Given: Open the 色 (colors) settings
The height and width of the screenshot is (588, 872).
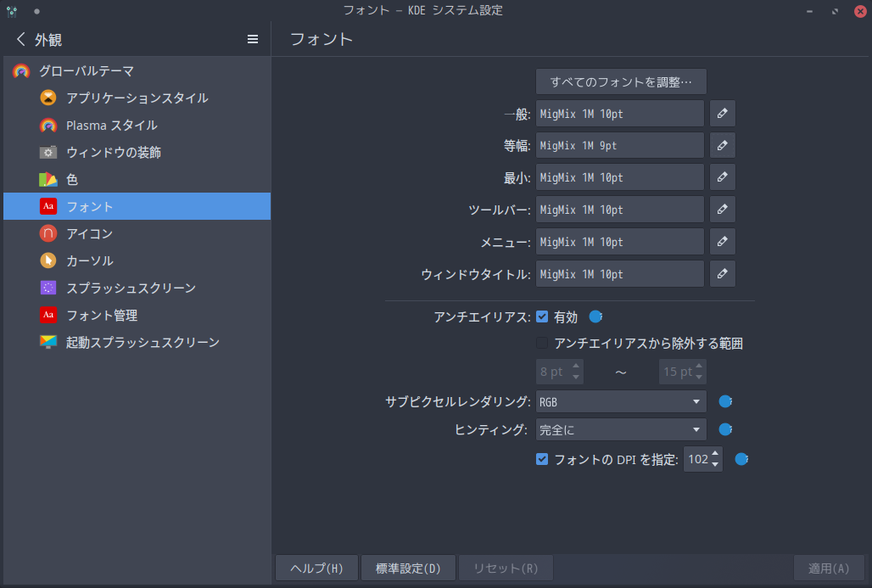Looking at the screenshot, I should click(x=137, y=179).
